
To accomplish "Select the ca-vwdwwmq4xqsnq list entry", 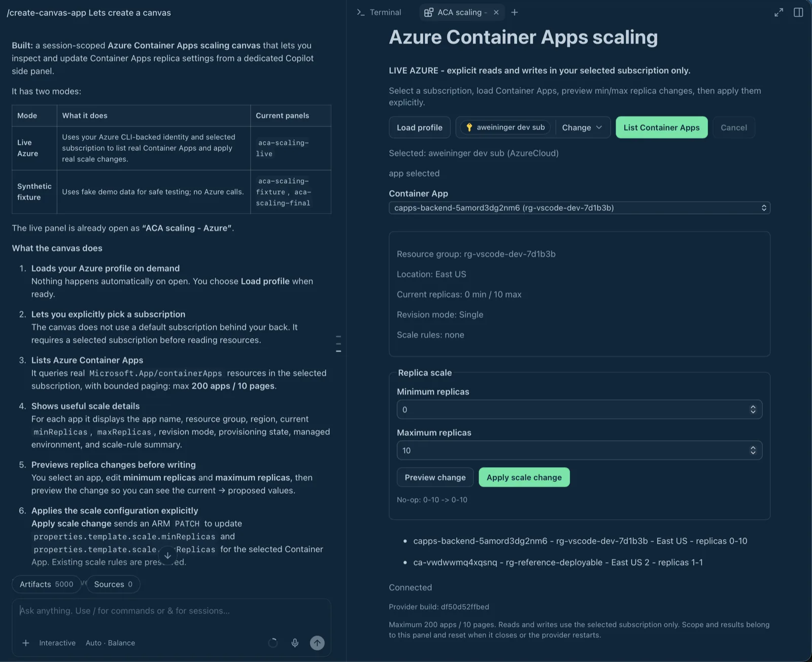I will (x=558, y=562).
